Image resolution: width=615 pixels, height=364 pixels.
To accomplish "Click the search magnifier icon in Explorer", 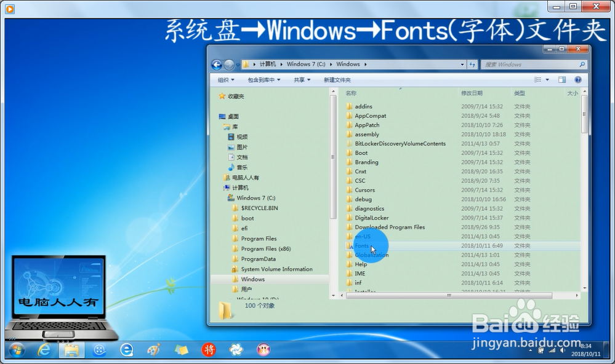I will 582,65.
